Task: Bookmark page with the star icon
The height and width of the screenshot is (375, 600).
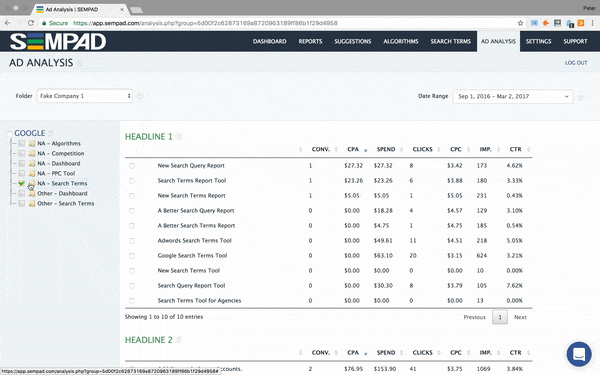Action: click(520, 23)
